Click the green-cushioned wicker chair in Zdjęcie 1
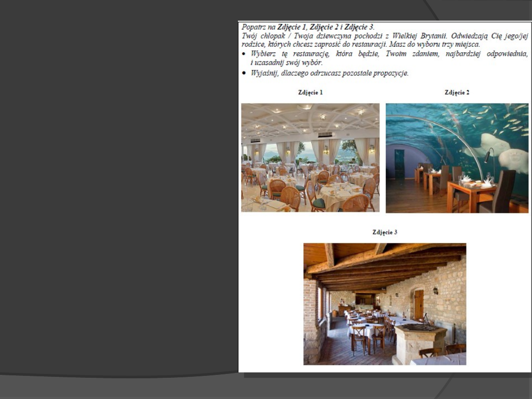532x399 pixels. click(317, 196)
